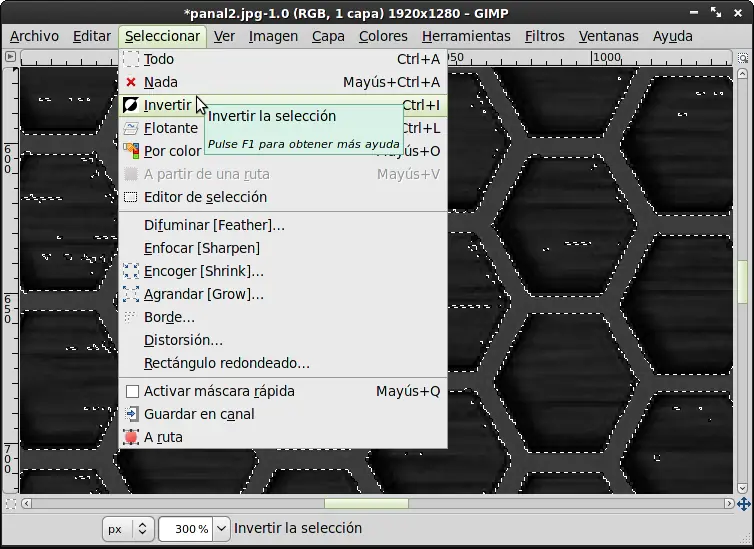The width and height of the screenshot is (754, 549).
Task: Click the A ruta red icon
Action: (x=131, y=437)
